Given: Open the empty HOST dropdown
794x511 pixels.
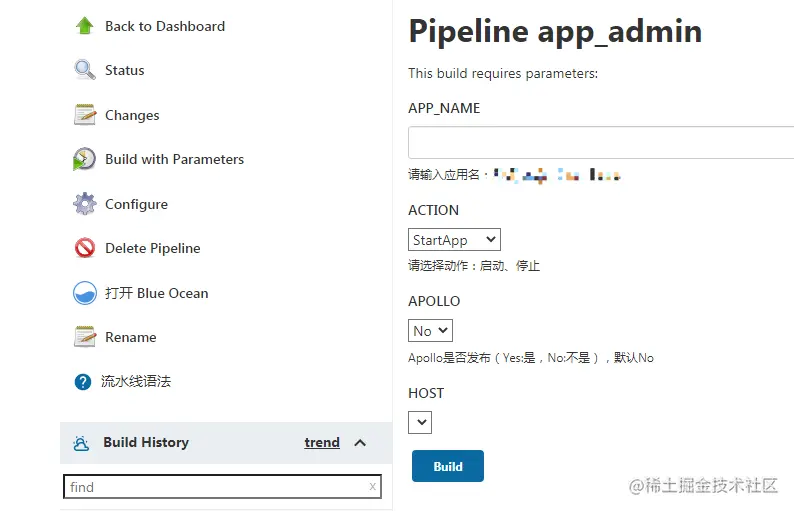Looking at the screenshot, I should tap(420, 423).
